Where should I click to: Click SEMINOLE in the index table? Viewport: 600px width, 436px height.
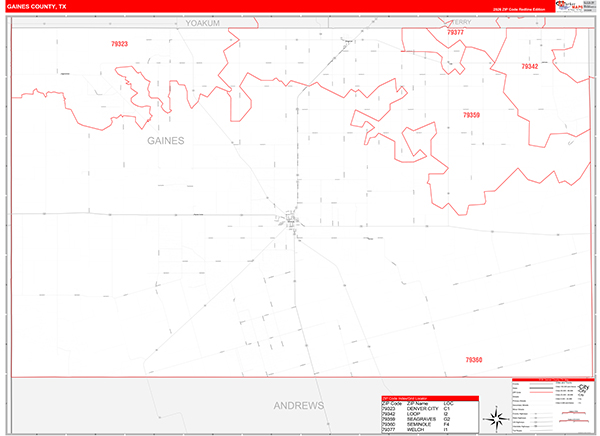(x=419, y=425)
